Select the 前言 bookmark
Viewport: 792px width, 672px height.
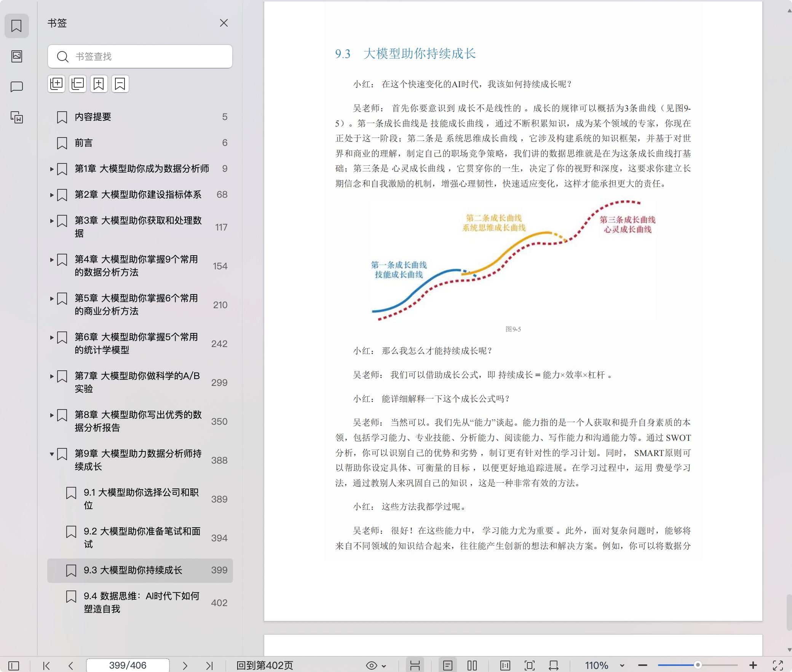tap(84, 143)
